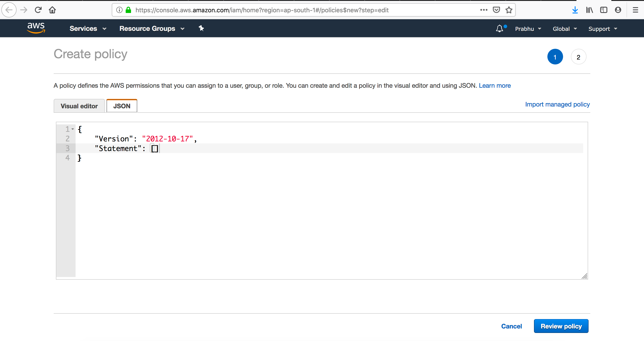The width and height of the screenshot is (644, 341).
Task: Click line number 2 in gutter
Action: click(68, 139)
